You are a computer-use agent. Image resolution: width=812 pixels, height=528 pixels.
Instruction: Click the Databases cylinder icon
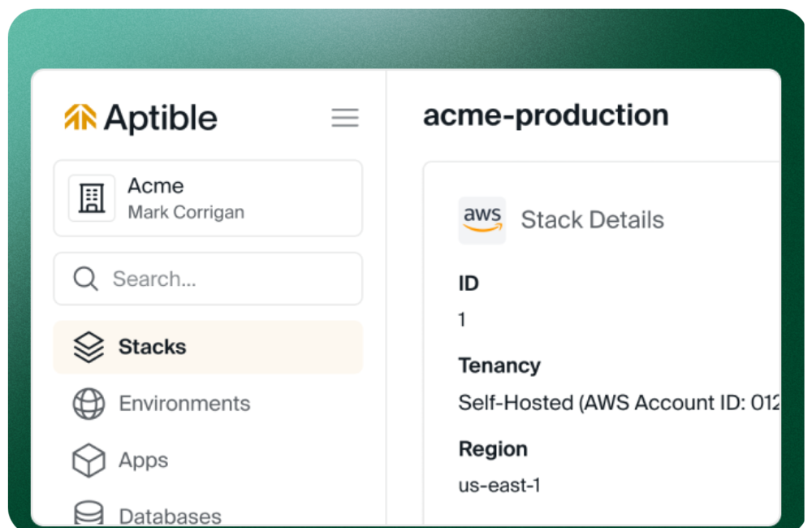click(x=89, y=514)
